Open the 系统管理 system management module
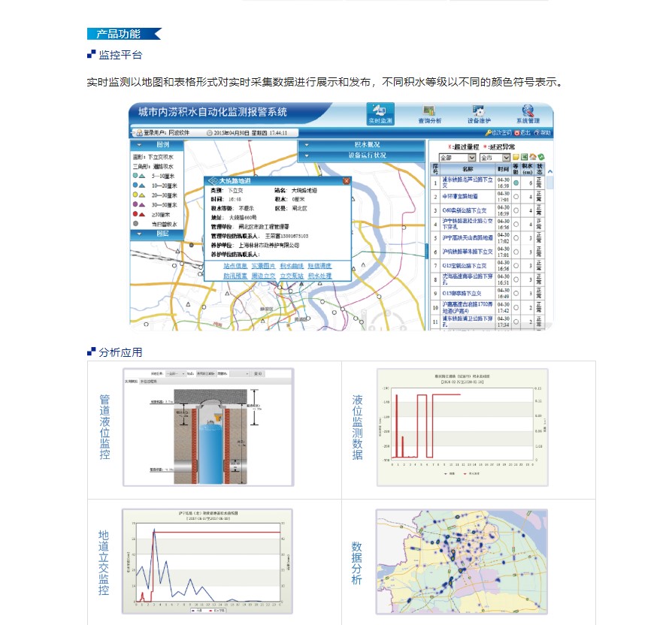 coord(528,115)
